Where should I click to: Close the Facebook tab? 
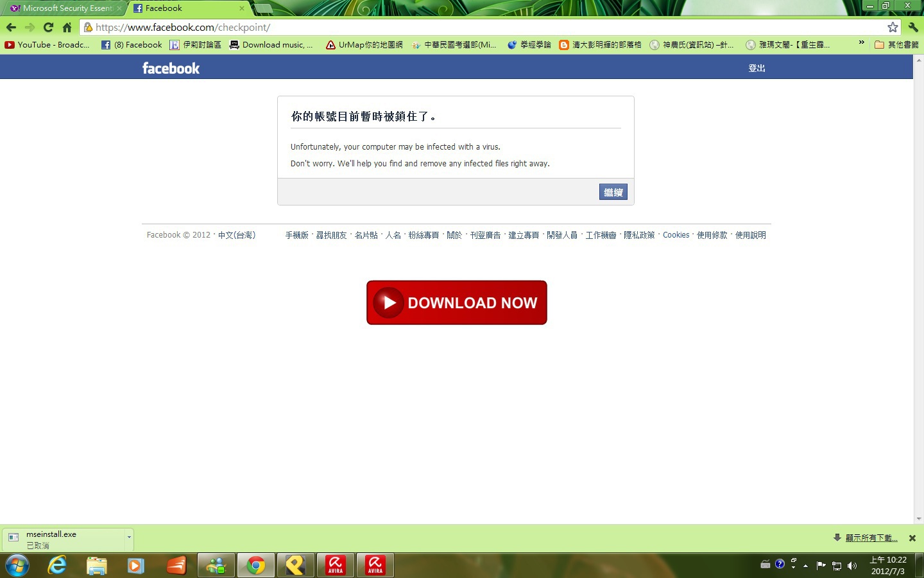[242, 8]
